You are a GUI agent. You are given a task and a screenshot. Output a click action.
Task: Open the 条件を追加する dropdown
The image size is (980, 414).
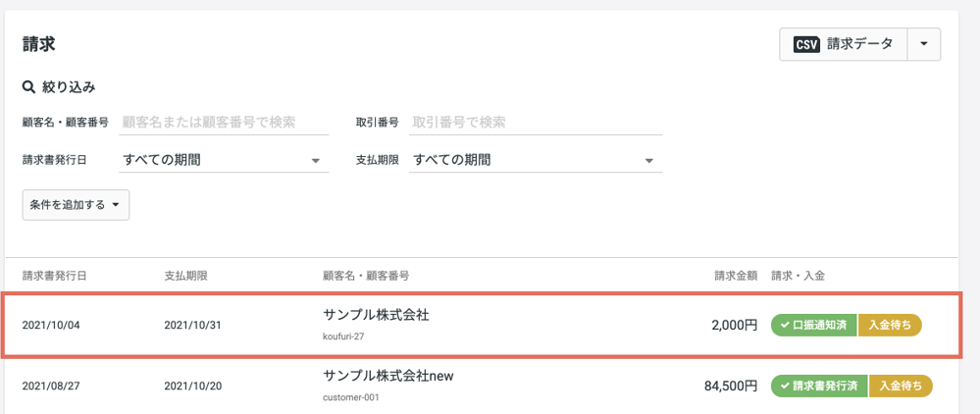pos(76,204)
